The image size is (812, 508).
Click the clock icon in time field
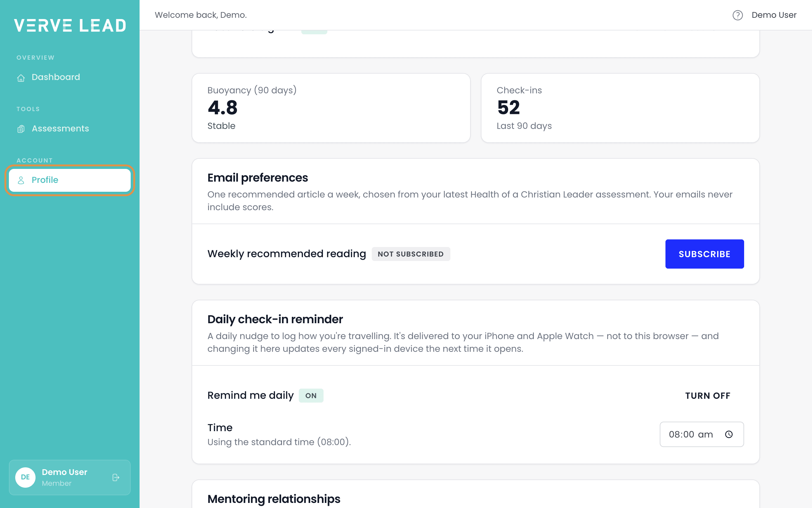[729, 434]
